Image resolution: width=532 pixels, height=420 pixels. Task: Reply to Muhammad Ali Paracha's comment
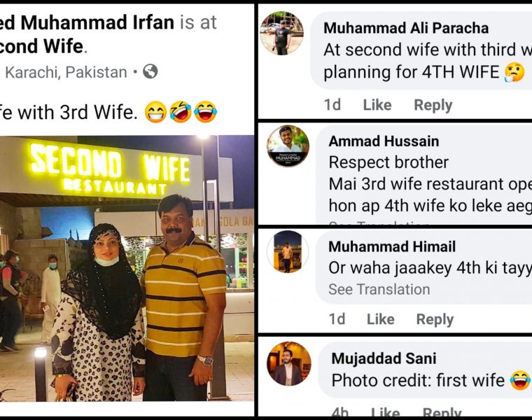point(433,105)
